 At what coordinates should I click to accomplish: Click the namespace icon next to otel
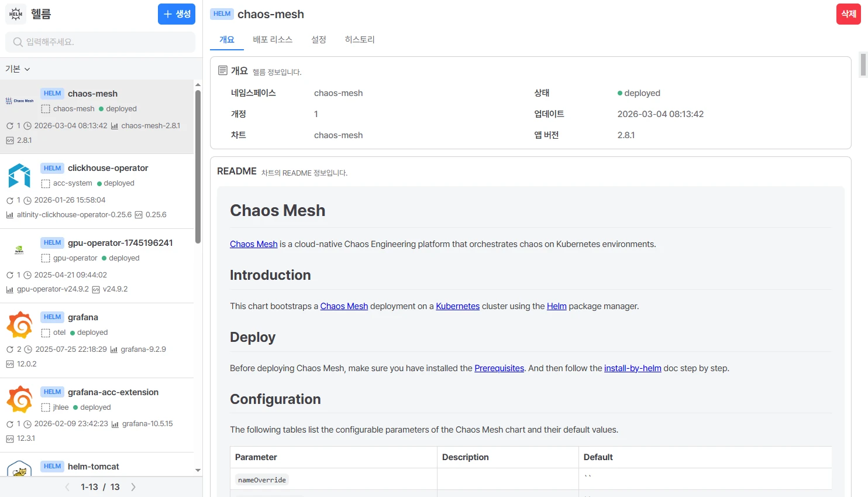tap(46, 333)
